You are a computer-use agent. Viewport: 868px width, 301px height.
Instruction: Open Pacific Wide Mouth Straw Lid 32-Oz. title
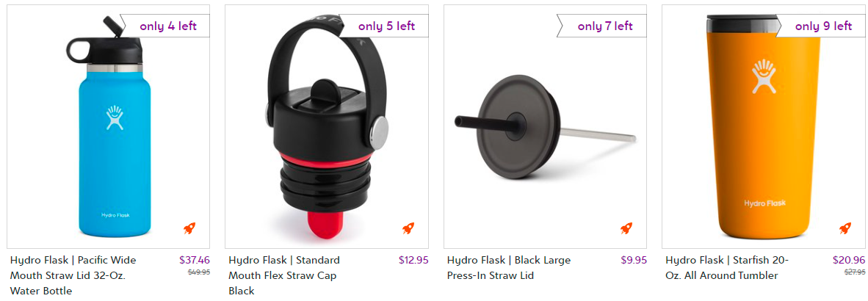point(73,275)
